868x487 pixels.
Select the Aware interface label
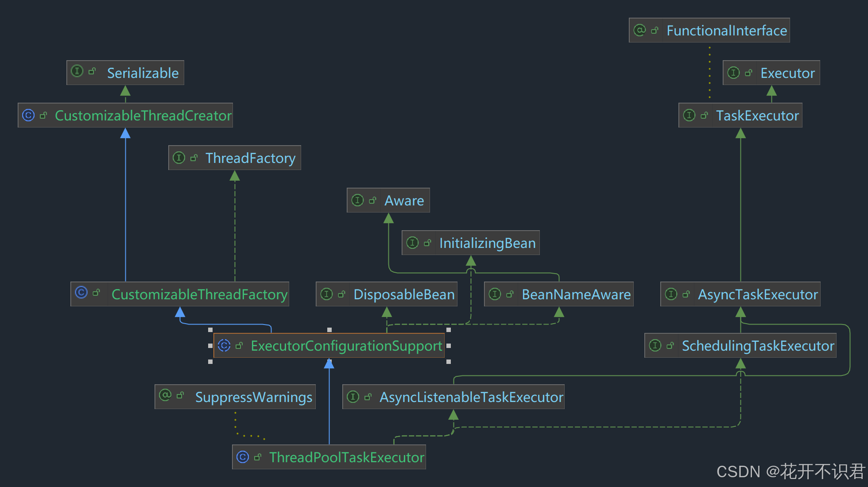point(404,201)
